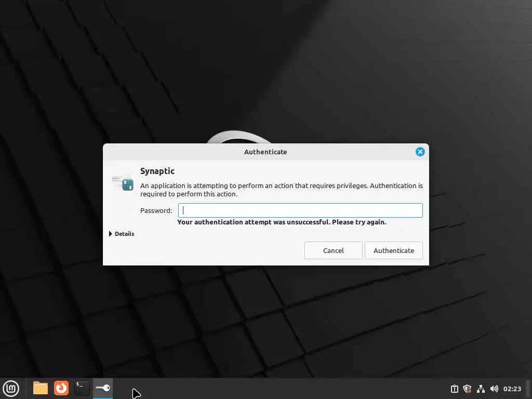Open the clock showing 02:23

click(512, 389)
